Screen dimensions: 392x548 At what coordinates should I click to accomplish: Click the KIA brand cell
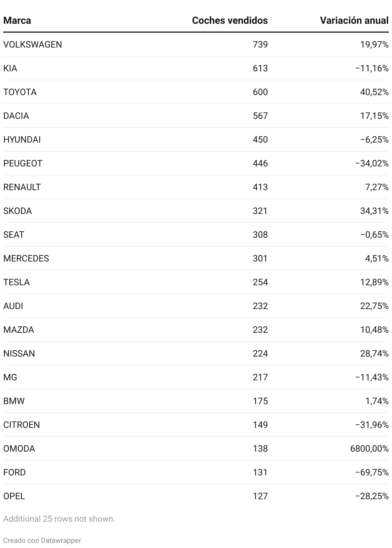[10, 68]
